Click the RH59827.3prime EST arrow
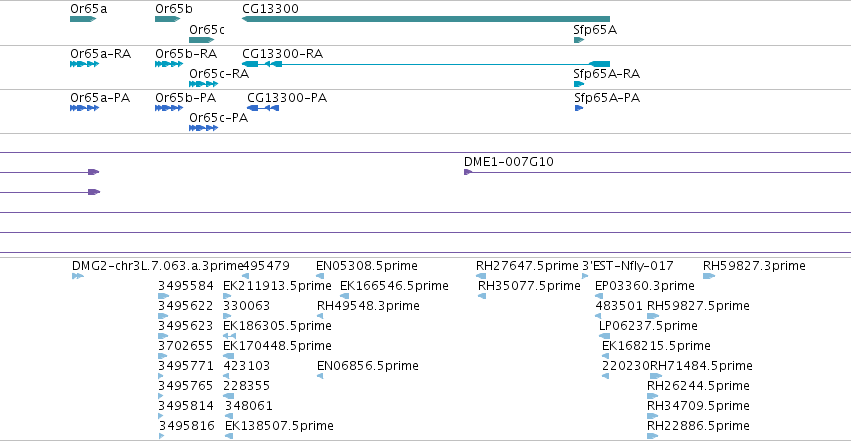Screen dimensions: 851x441 click(x=709, y=276)
